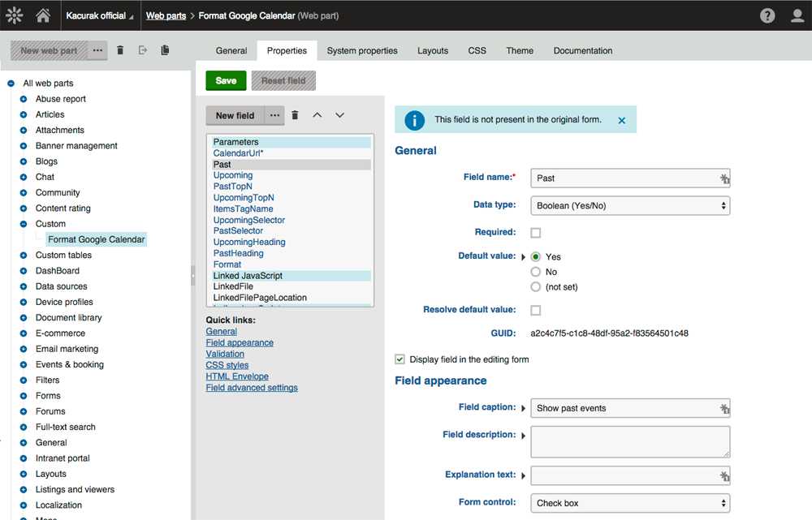Uncheck Display field in the editing form
This screenshot has width=812, height=520.
pos(400,359)
